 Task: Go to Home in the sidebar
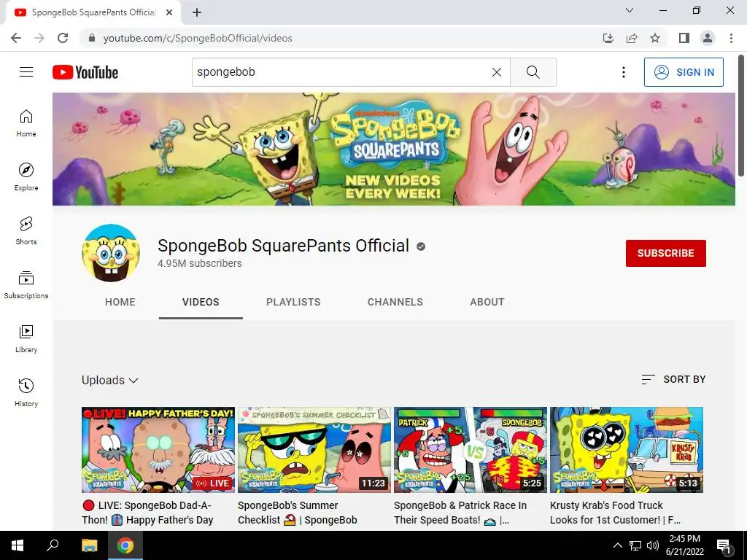pyautogui.click(x=26, y=122)
